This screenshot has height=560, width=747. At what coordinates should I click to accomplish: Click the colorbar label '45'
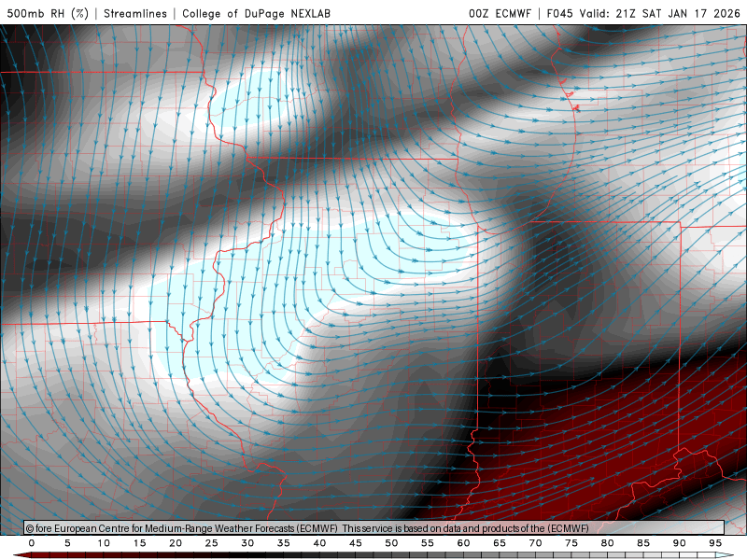[356, 543]
